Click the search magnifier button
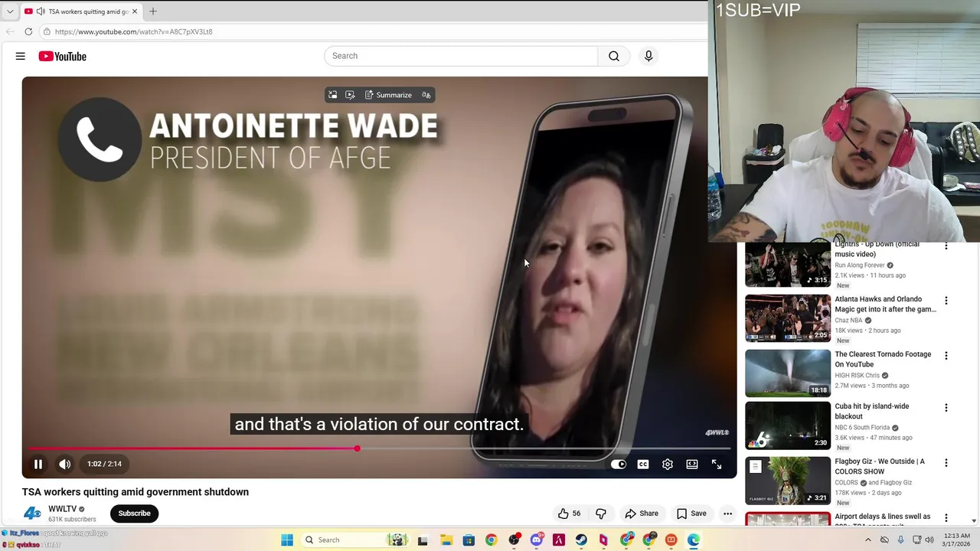 [x=614, y=56]
